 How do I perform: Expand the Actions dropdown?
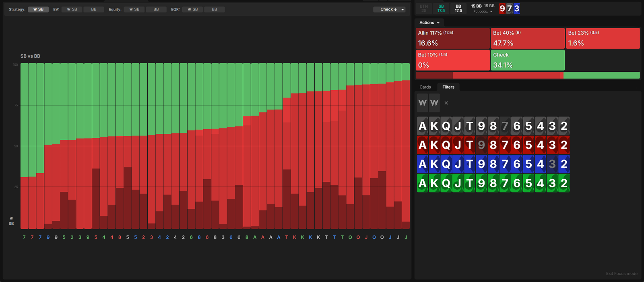coord(429,23)
